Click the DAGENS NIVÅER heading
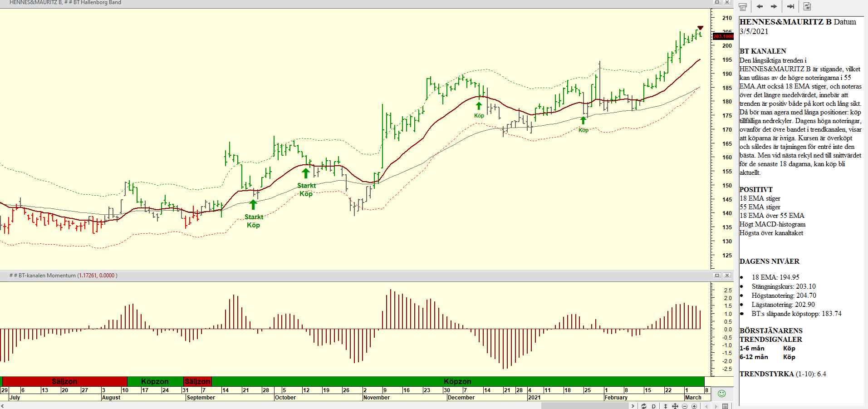The height and width of the screenshot is (409, 868). pos(770,261)
